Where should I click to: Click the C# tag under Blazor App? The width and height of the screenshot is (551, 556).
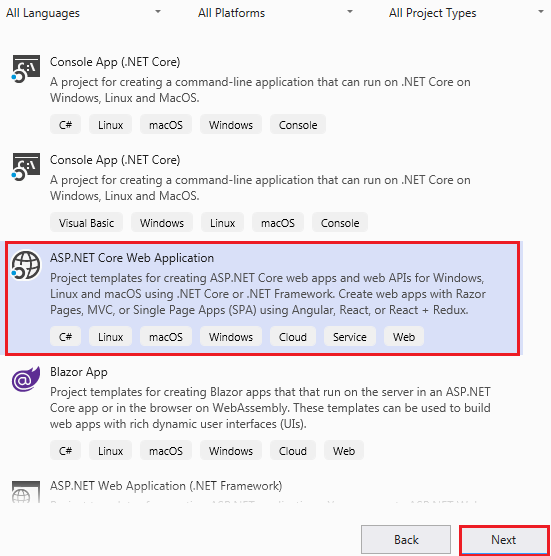tap(66, 451)
